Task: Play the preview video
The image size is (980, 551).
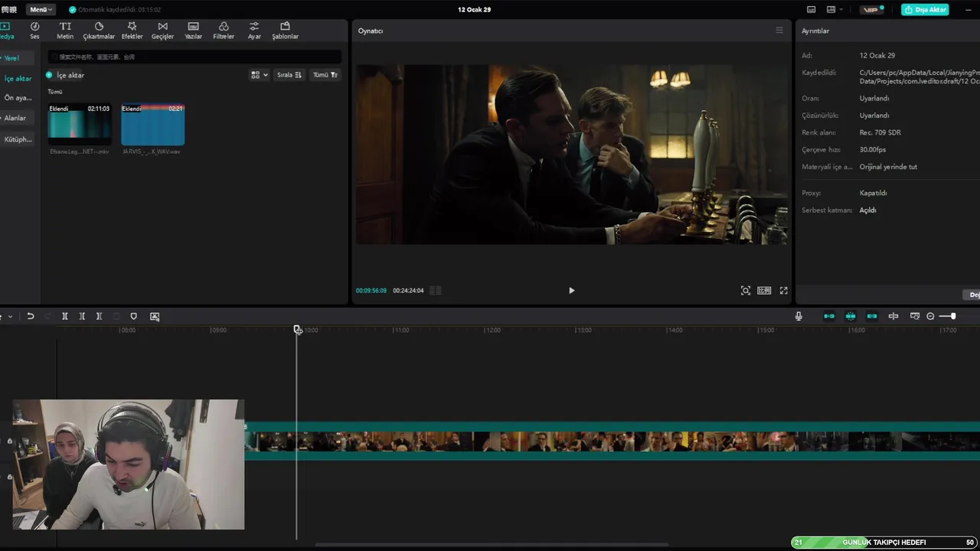Action: [571, 291]
